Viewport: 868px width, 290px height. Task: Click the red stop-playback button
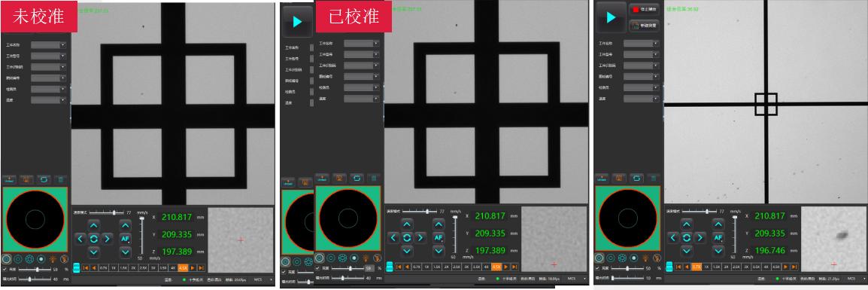[644, 10]
